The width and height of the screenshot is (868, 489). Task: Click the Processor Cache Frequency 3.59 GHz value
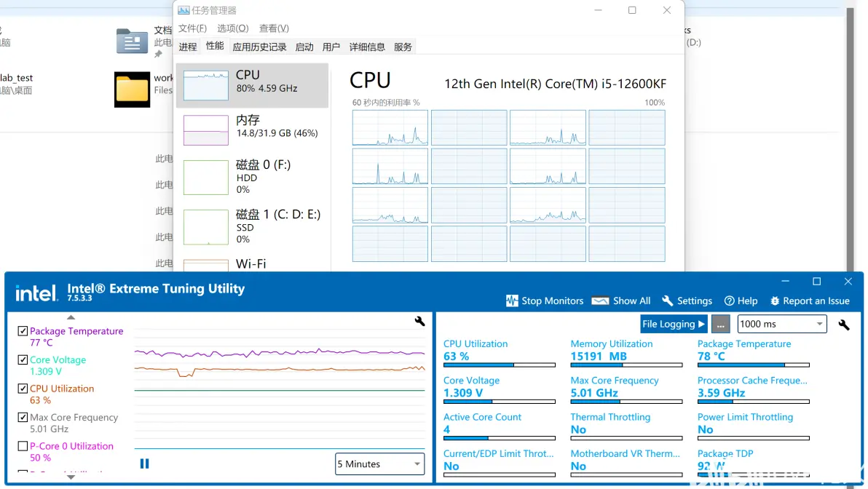[x=722, y=393]
